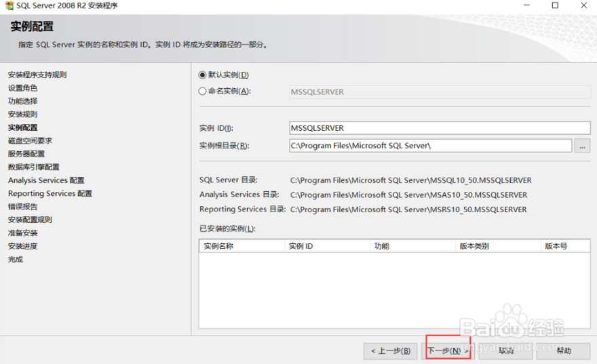Open the browse button for instance root directory
This screenshot has width=597, height=364.
(x=582, y=146)
